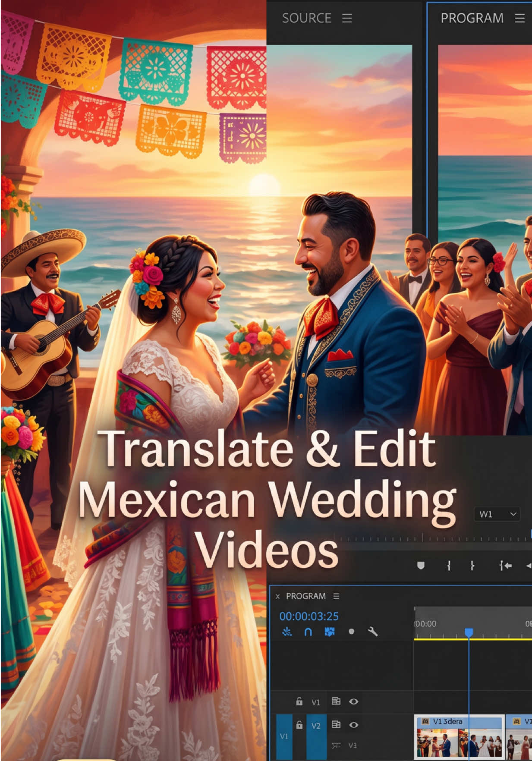Click the Linked Selection icon in timeline

330,632
